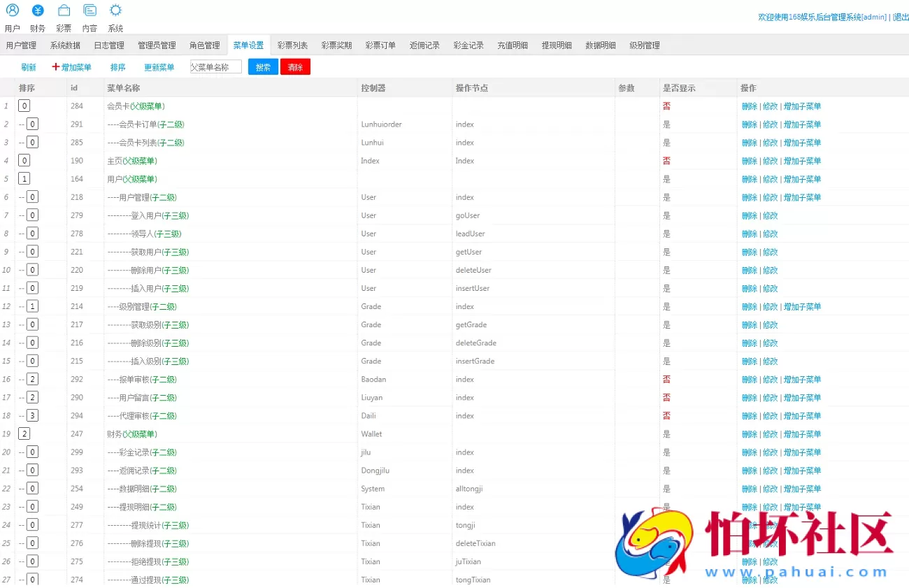Open the 财务 (Finance) module icon
Screen dimensions: 909x588
point(38,10)
